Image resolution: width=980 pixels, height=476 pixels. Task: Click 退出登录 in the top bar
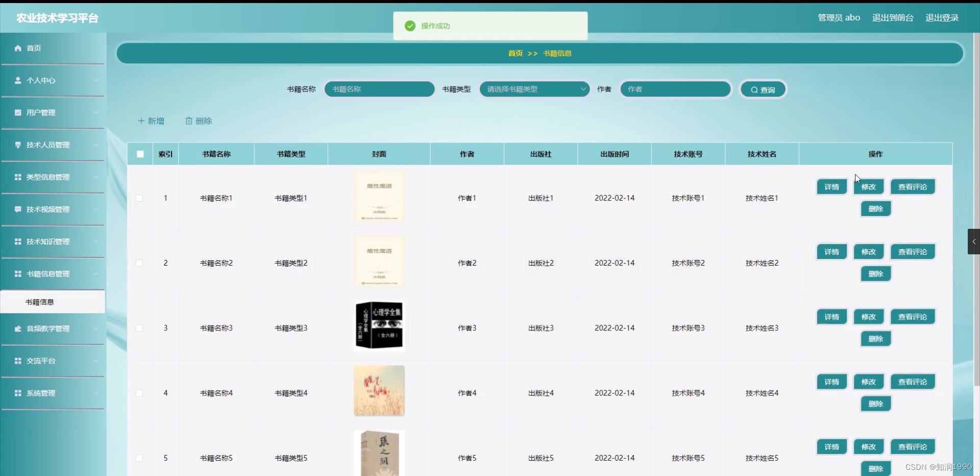click(942, 17)
